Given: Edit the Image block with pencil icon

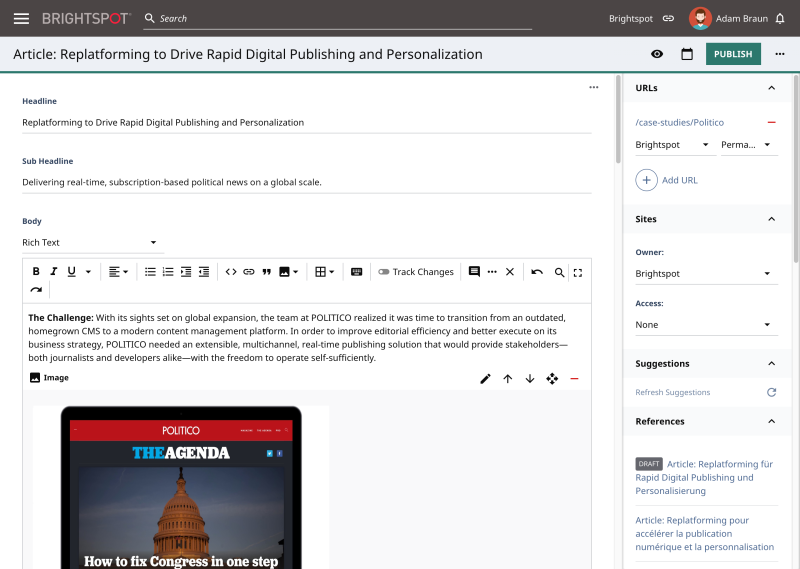Looking at the screenshot, I should coord(485,379).
